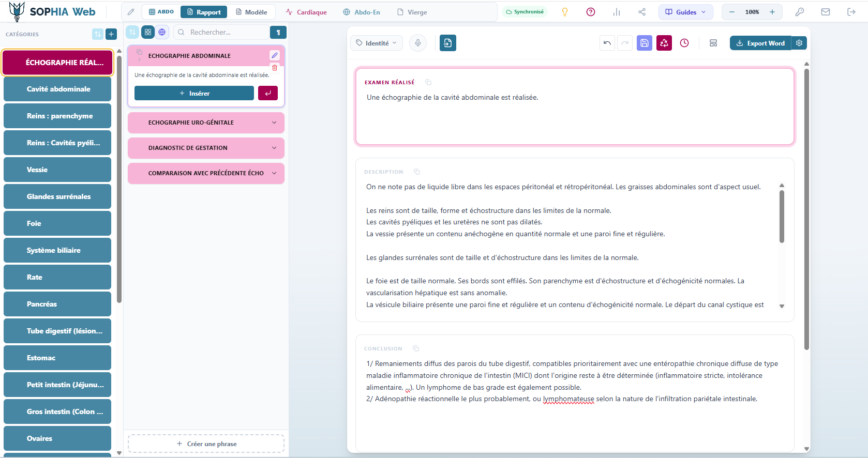
Task: Click the key icon in top bar
Action: coord(800,12)
